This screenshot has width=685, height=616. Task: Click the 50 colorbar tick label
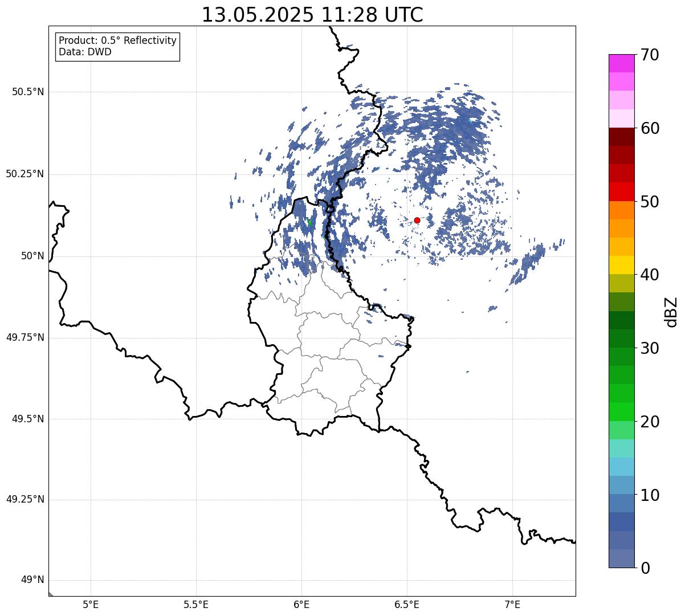tap(650, 202)
